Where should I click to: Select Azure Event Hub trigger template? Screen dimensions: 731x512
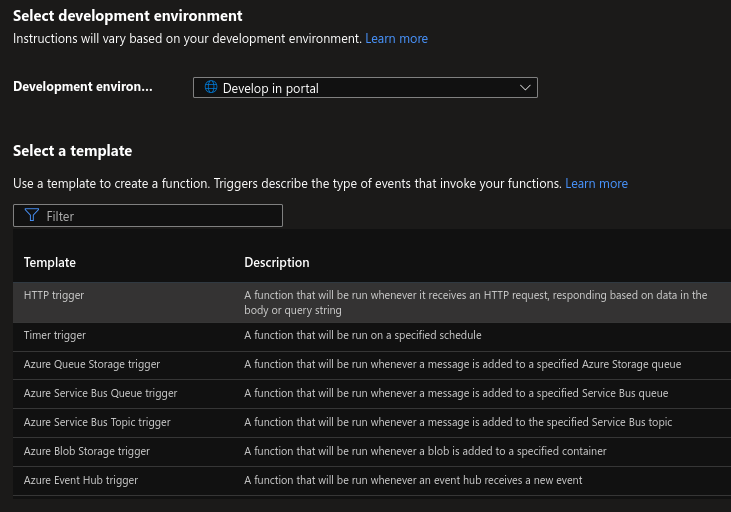[x=81, y=481]
